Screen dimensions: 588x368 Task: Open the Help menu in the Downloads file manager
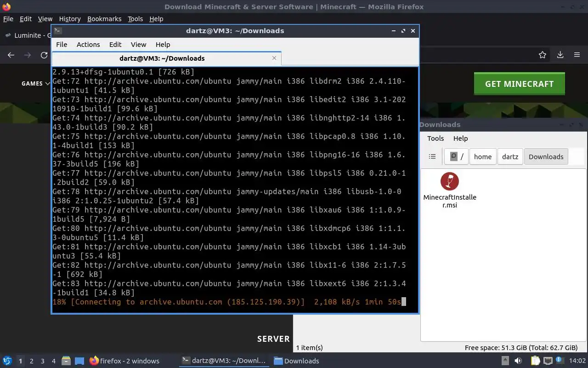click(460, 138)
